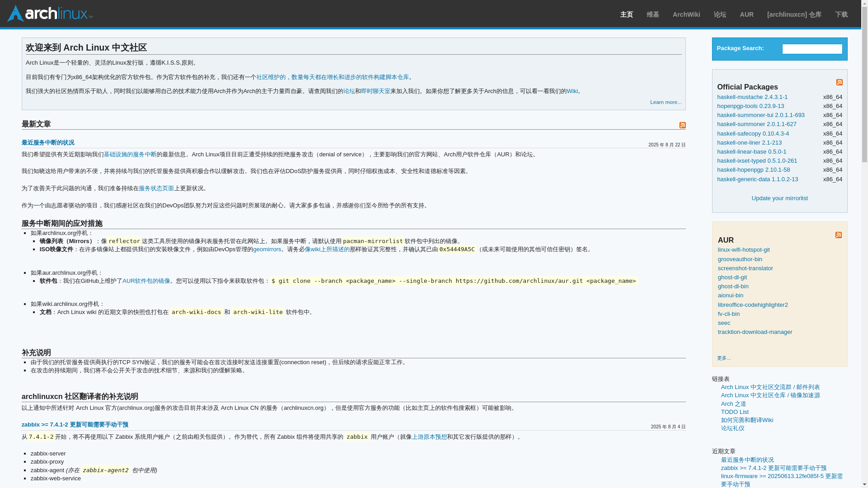Open the 基础设施的服务中断 link
The width and height of the screenshot is (868, 488).
click(130, 155)
